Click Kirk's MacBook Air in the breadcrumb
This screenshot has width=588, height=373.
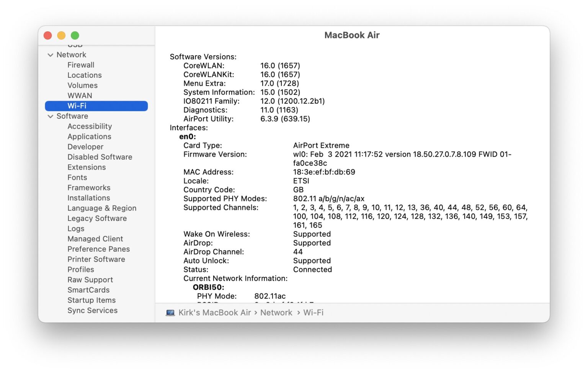click(215, 312)
